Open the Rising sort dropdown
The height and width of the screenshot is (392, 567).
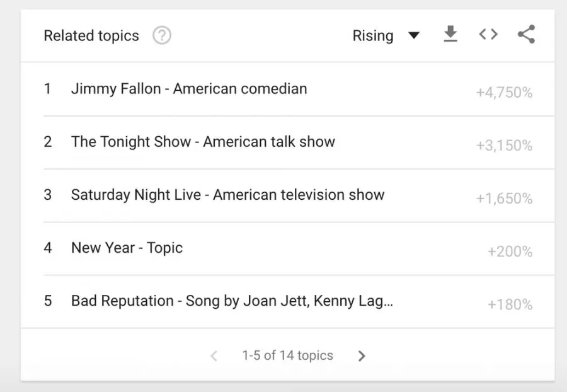point(386,36)
